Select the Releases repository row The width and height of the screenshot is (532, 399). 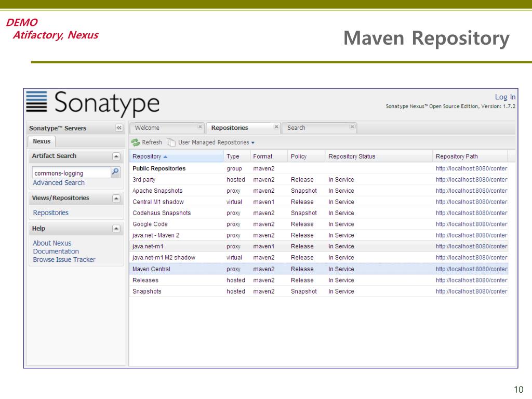[318, 280]
